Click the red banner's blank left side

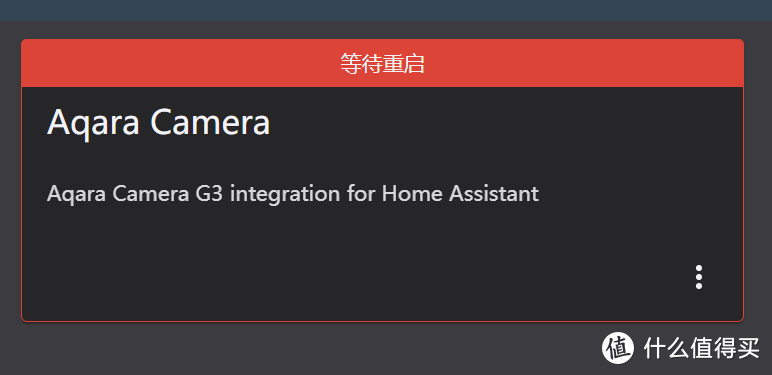click(x=177, y=63)
